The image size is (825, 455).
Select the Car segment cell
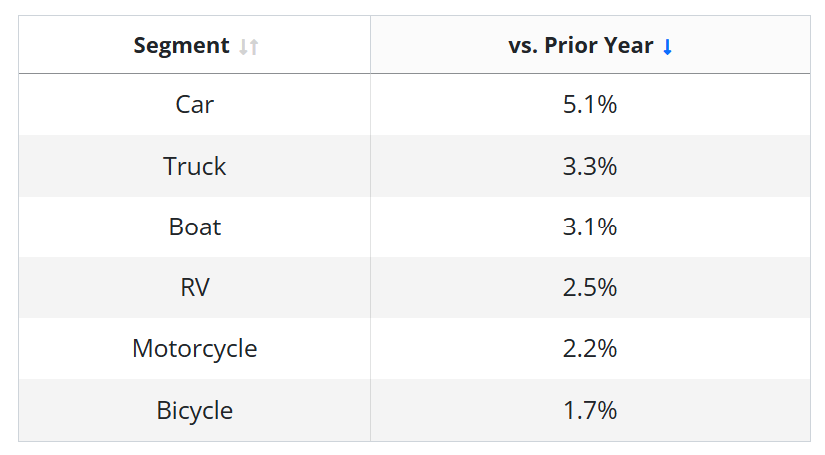click(194, 104)
